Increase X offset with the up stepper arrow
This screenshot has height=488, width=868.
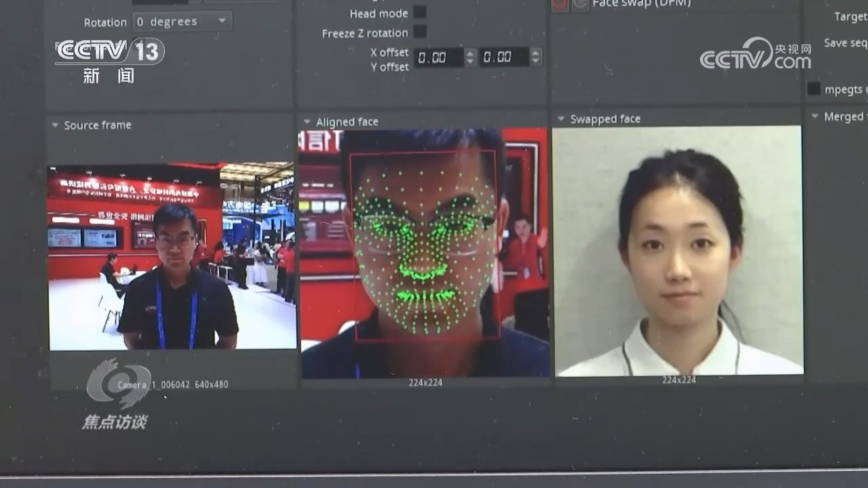coord(470,55)
